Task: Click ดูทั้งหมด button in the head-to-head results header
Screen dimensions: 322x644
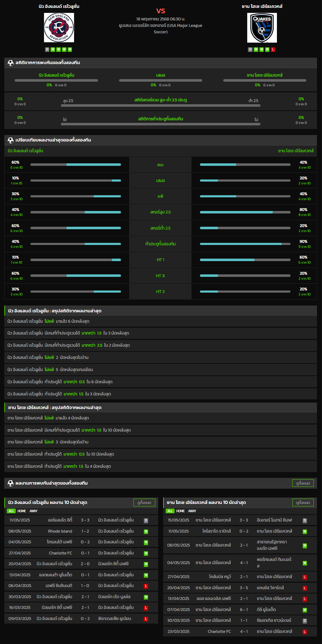Action: click(303, 483)
